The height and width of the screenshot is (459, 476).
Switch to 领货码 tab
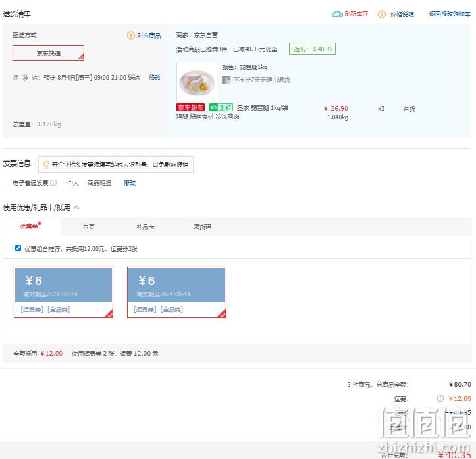click(x=202, y=227)
